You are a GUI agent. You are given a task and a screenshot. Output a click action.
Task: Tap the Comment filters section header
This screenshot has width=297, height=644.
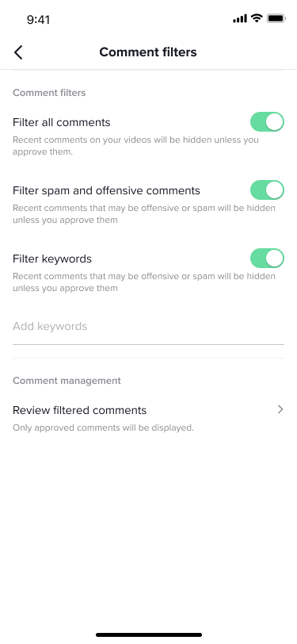49,93
